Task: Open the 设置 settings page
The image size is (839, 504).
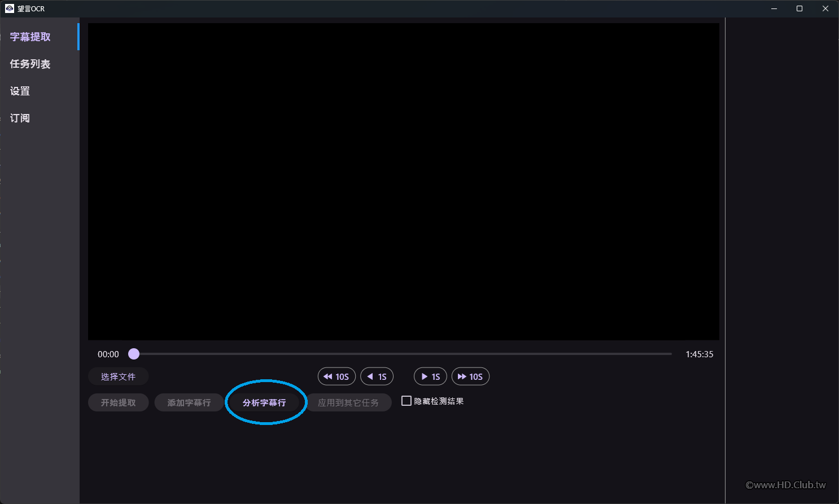Action: click(20, 91)
